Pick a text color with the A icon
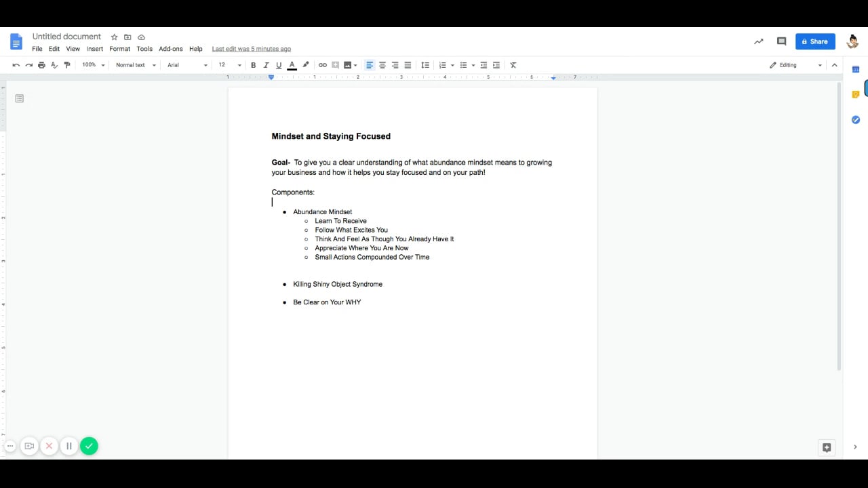868x488 pixels. 292,65
